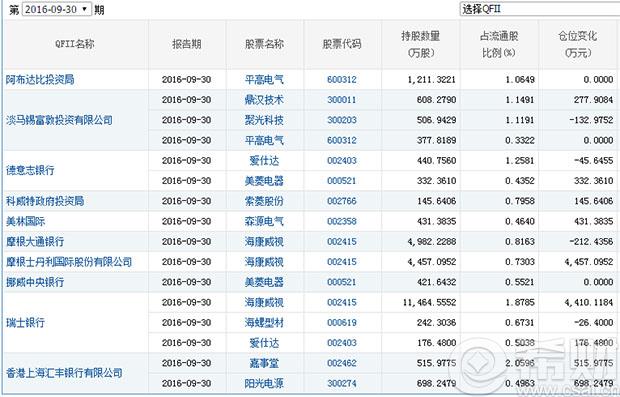Open the 科威特政府投资局 link
This screenshot has width=620, height=397.
click(x=45, y=201)
